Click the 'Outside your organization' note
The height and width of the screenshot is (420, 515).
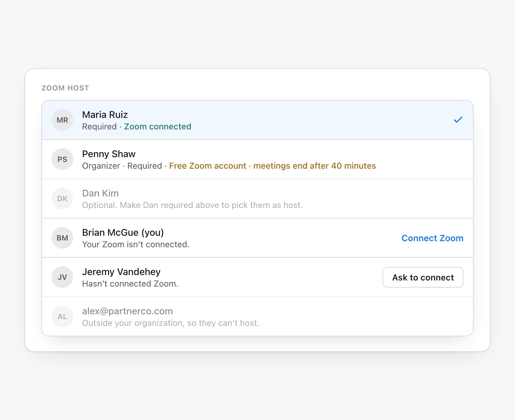pyautogui.click(x=171, y=323)
